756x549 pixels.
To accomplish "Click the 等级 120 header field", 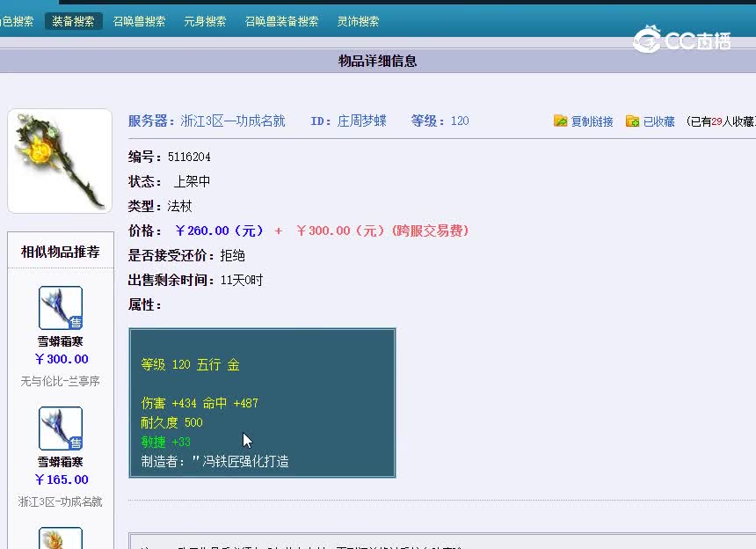I will coord(440,121).
